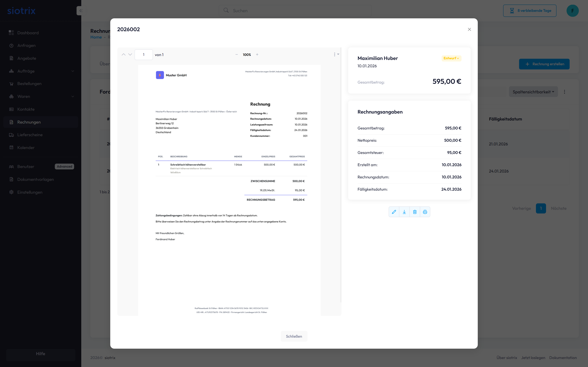Click the PDF page number field
This screenshot has height=367, width=588.
click(x=144, y=55)
